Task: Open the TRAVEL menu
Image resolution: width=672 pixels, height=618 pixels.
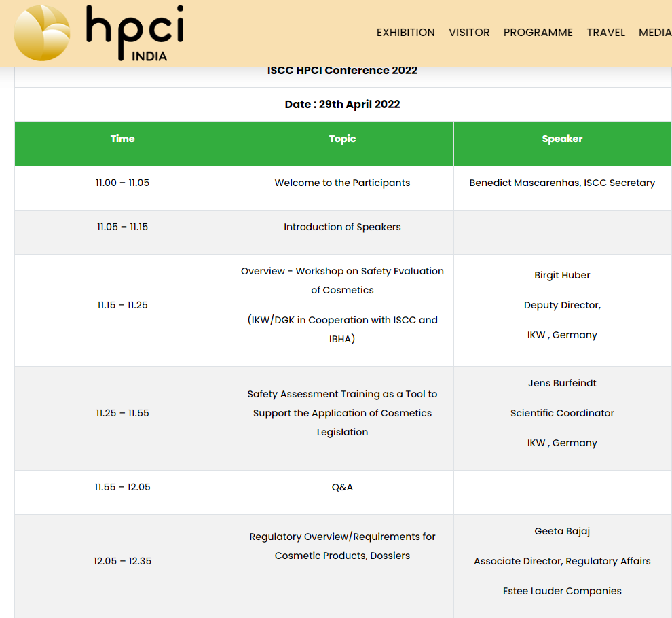Action: point(605,33)
